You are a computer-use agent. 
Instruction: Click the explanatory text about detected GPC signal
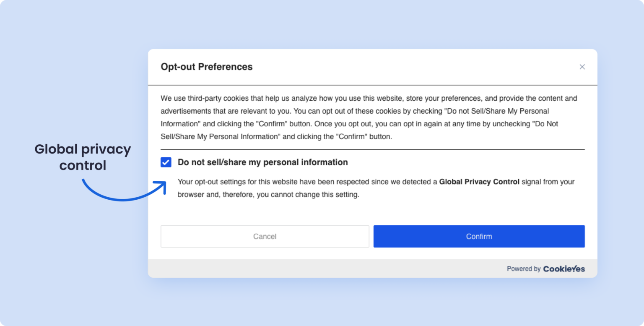[x=373, y=188]
